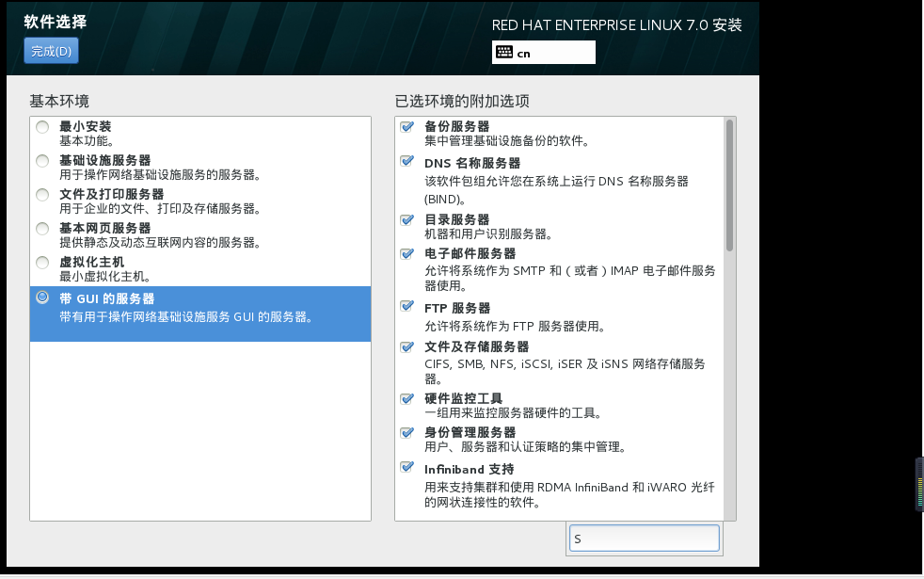This screenshot has width=924, height=579.
Task: Uncheck 备份服务器 backup server add-on
Action: 406,126
